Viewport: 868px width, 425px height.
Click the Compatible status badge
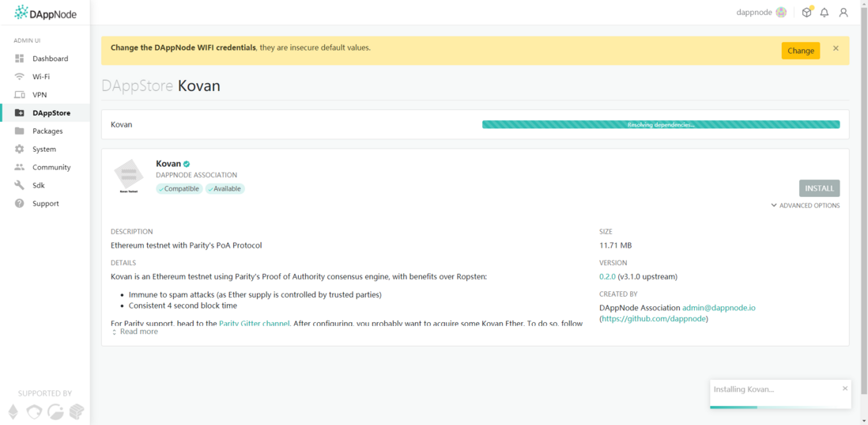pyautogui.click(x=179, y=189)
